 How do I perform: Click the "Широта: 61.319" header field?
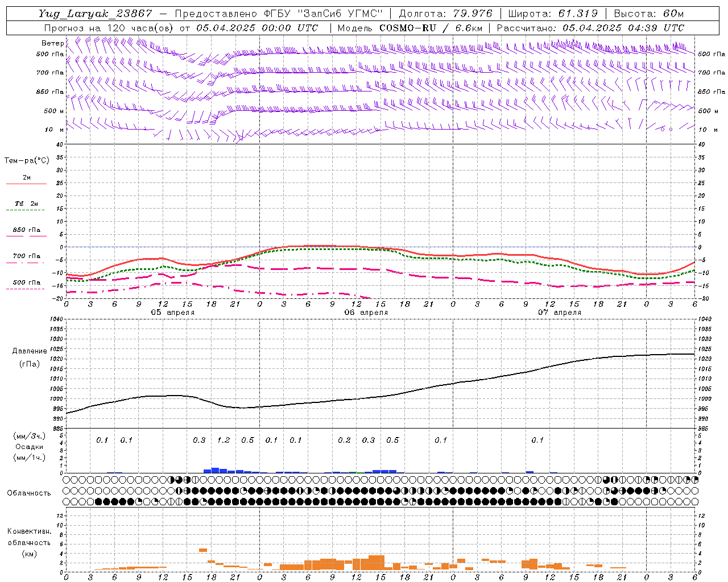pyautogui.click(x=553, y=14)
